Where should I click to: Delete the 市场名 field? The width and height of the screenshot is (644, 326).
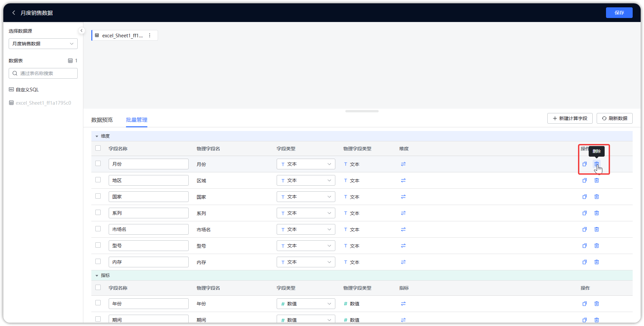[x=597, y=229]
